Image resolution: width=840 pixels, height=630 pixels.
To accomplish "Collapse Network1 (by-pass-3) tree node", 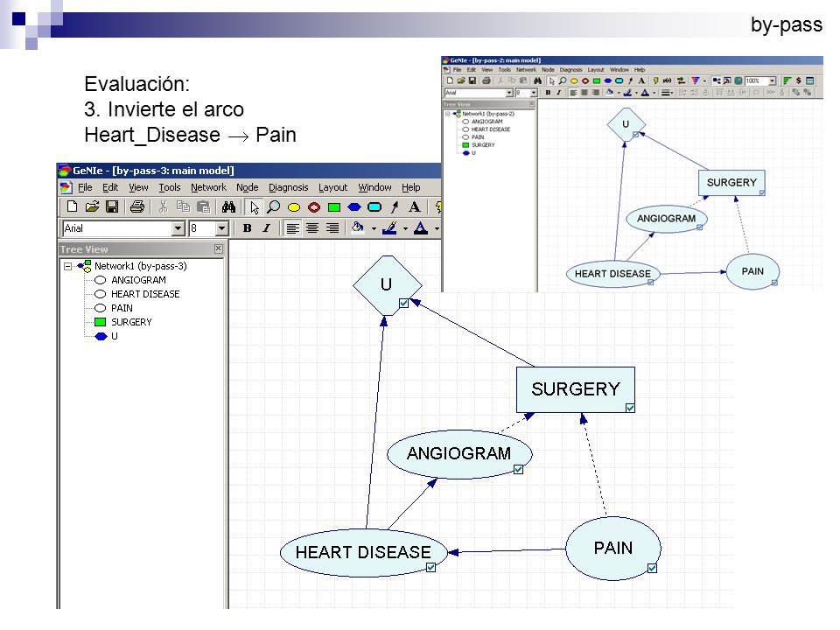I will (x=67, y=266).
